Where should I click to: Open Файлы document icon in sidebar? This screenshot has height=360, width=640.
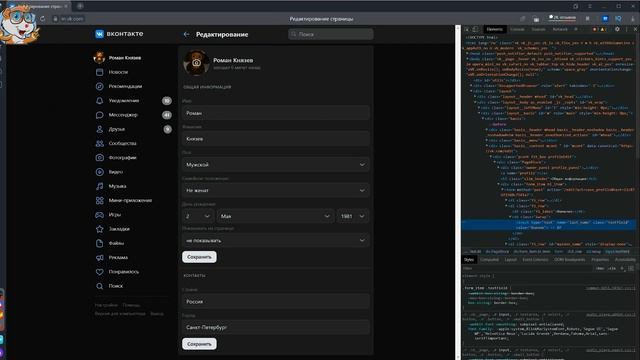[x=100, y=243]
